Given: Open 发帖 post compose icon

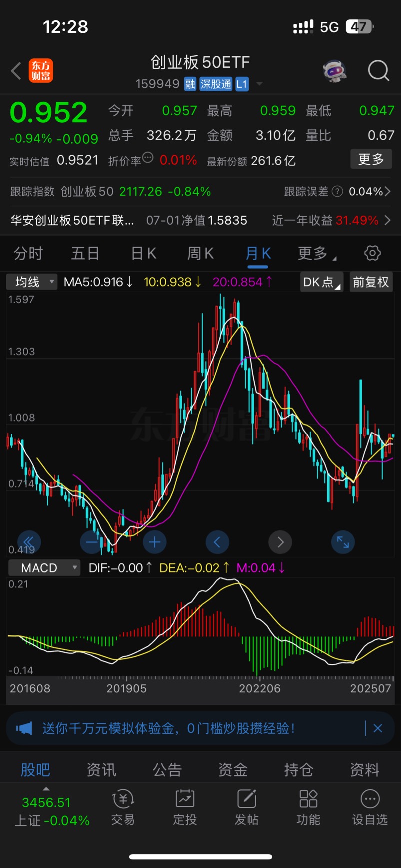Looking at the screenshot, I should (x=246, y=807).
